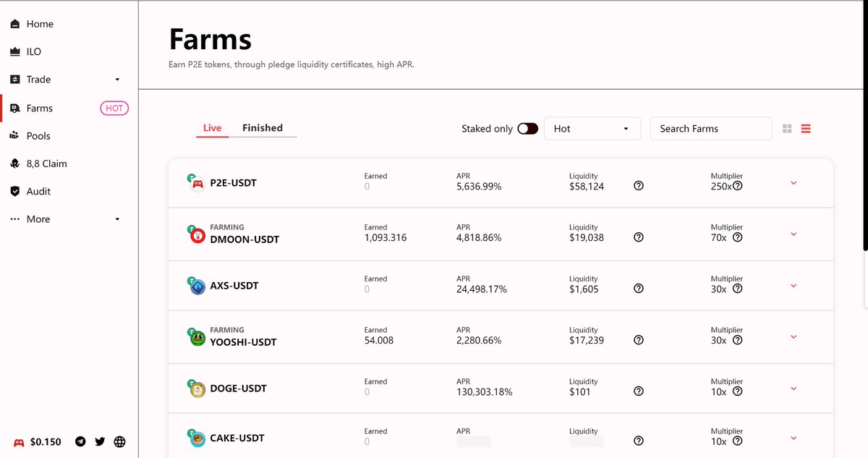Click the CAKE-USDT pair name
The width and height of the screenshot is (868, 458).
[237, 438]
